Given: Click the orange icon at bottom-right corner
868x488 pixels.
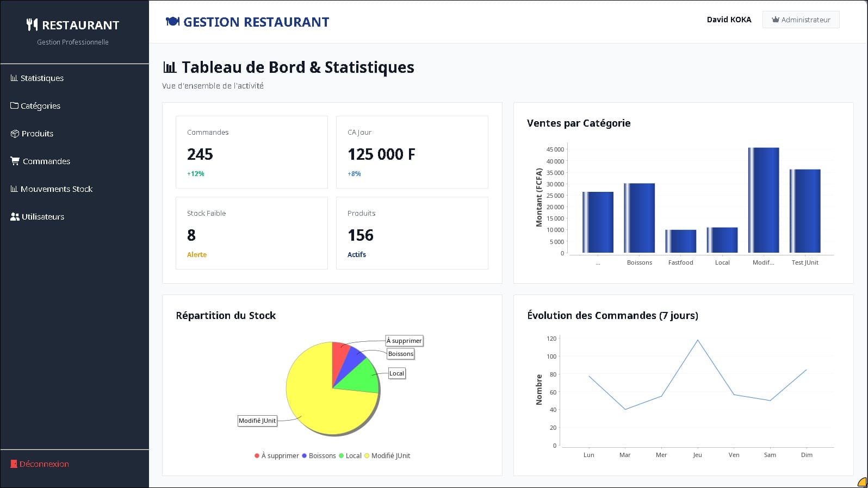Looking at the screenshot, I should [x=863, y=483].
